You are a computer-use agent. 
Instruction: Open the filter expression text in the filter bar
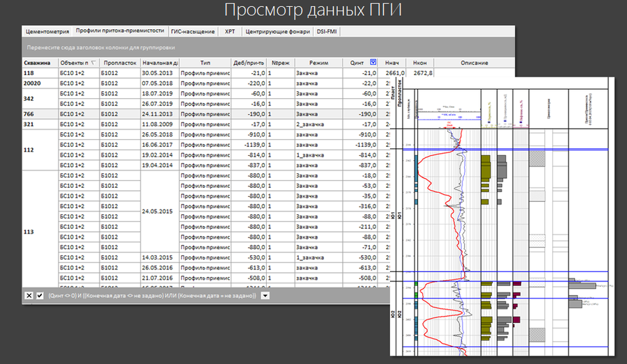pos(152,296)
